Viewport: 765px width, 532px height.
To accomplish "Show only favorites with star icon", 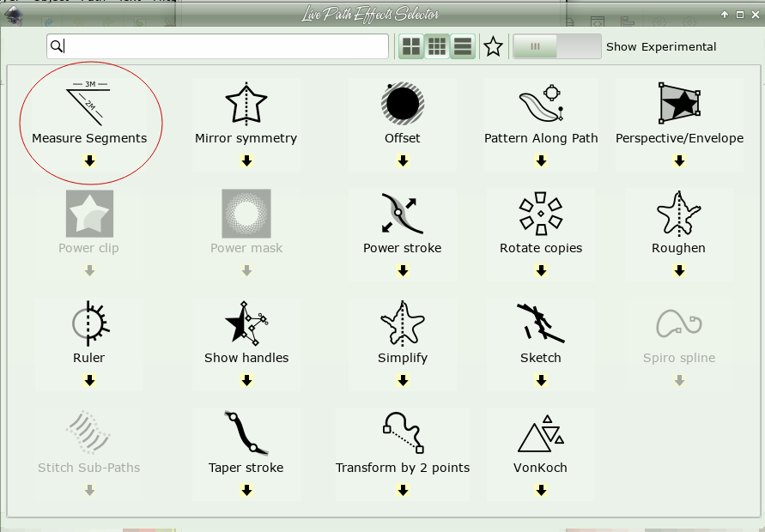I will tap(493, 47).
